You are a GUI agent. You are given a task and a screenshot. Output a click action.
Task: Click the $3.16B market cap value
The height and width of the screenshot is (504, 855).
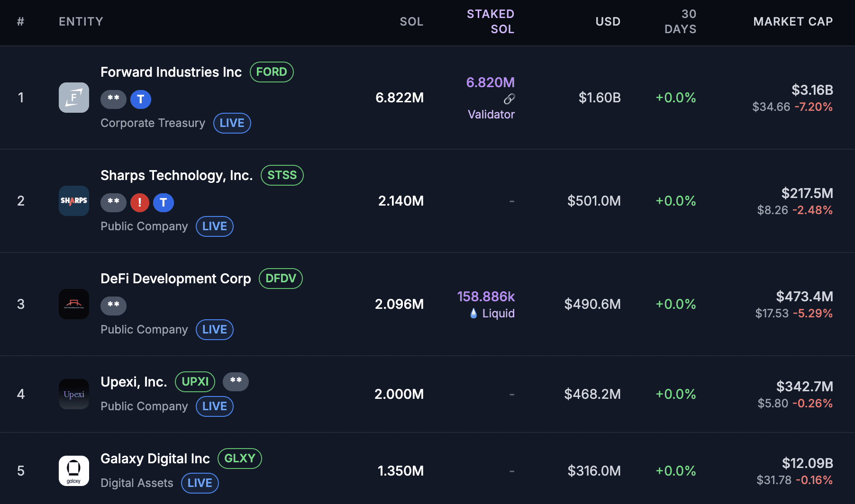tap(812, 90)
